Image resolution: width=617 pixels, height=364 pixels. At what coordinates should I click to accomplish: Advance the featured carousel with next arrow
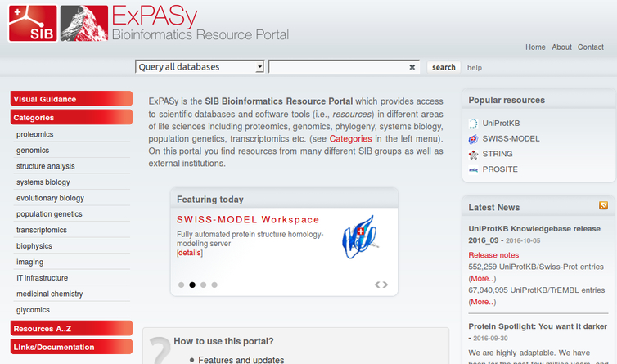(385, 285)
